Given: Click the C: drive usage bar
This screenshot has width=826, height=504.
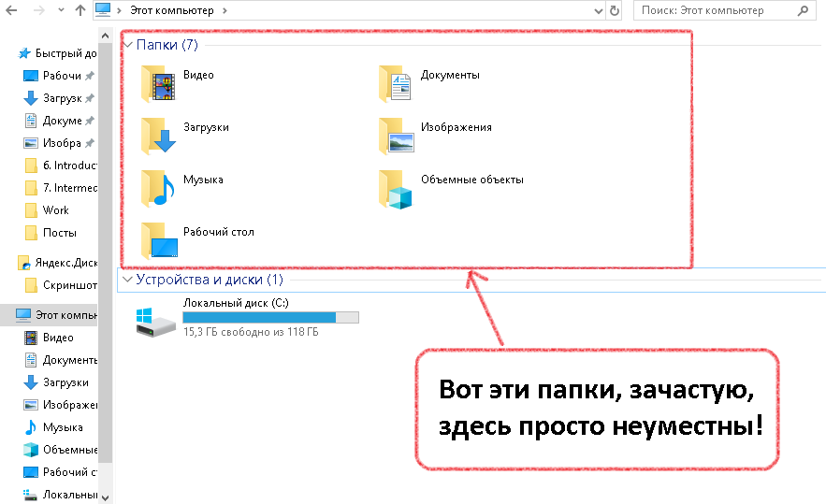Looking at the screenshot, I should [x=270, y=317].
